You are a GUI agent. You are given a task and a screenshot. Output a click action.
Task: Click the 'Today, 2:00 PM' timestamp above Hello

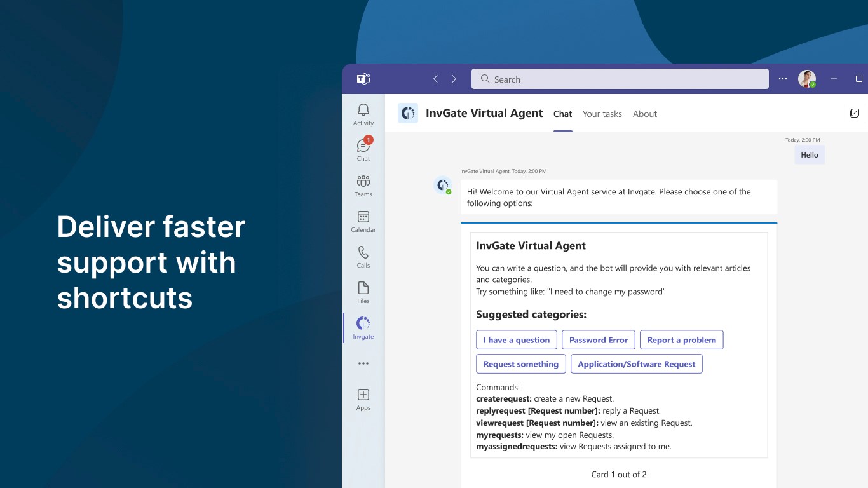click(x=803, y=140)
